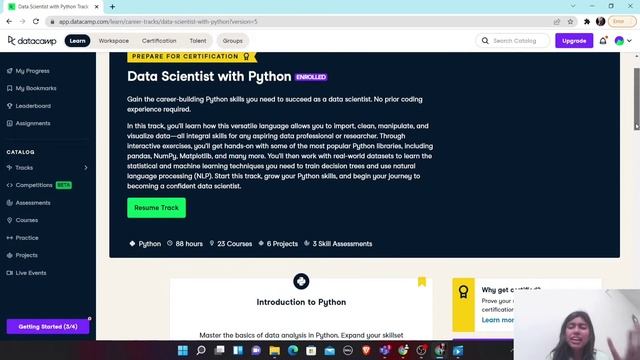Open Introduction to Python course title
The image size is (640, 360).
(301, 302)
